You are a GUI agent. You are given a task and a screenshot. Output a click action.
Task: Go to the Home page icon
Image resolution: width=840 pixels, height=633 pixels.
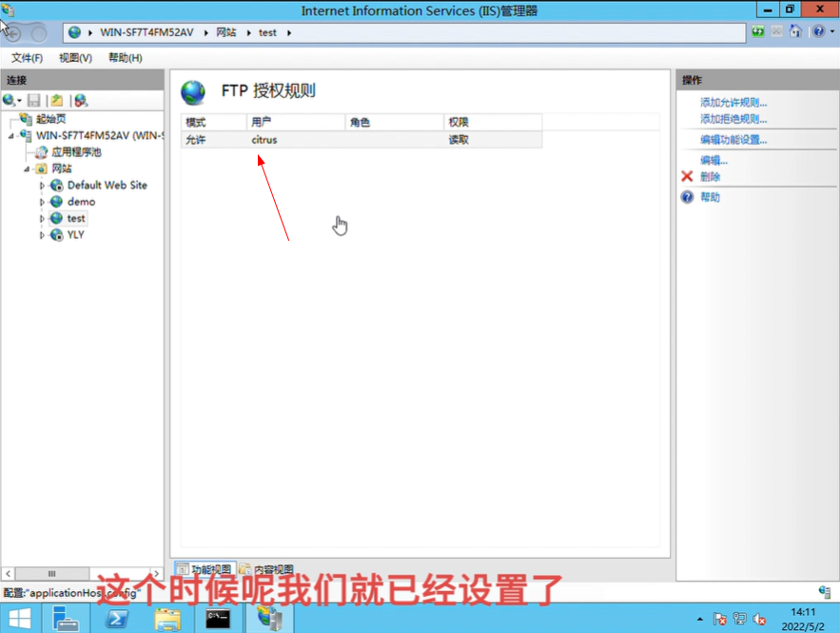795,31
